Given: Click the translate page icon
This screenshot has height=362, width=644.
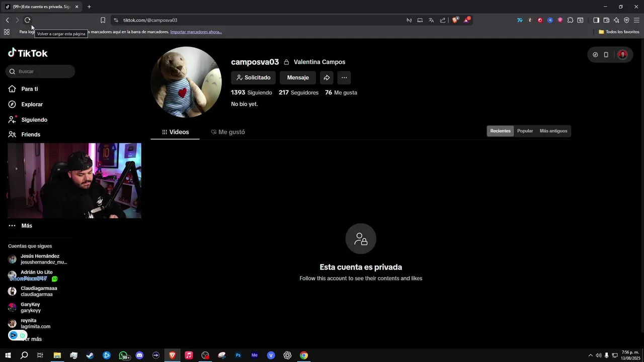Looking at the screenshot, I should point(431,20).
